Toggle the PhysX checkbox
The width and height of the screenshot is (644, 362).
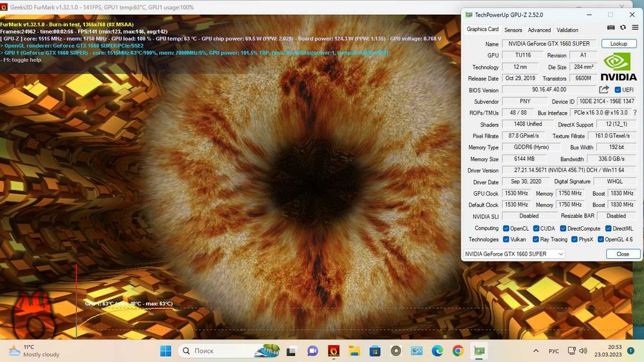coord(574,239)
